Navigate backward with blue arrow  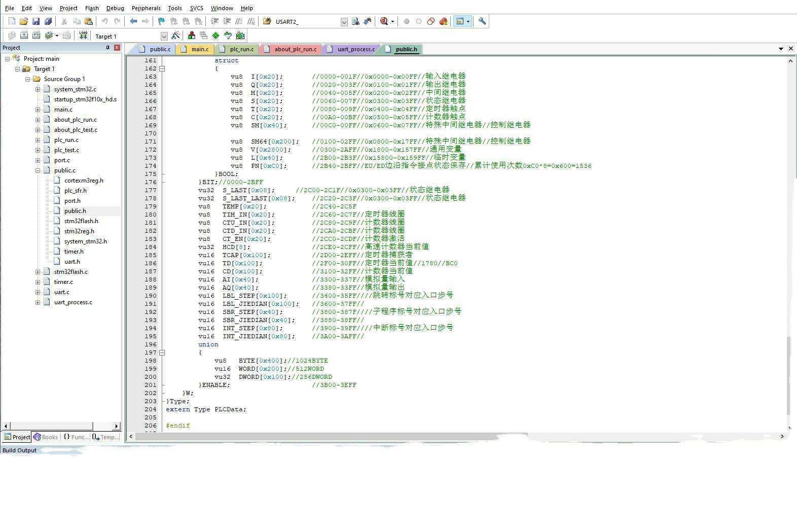[133, 21]
